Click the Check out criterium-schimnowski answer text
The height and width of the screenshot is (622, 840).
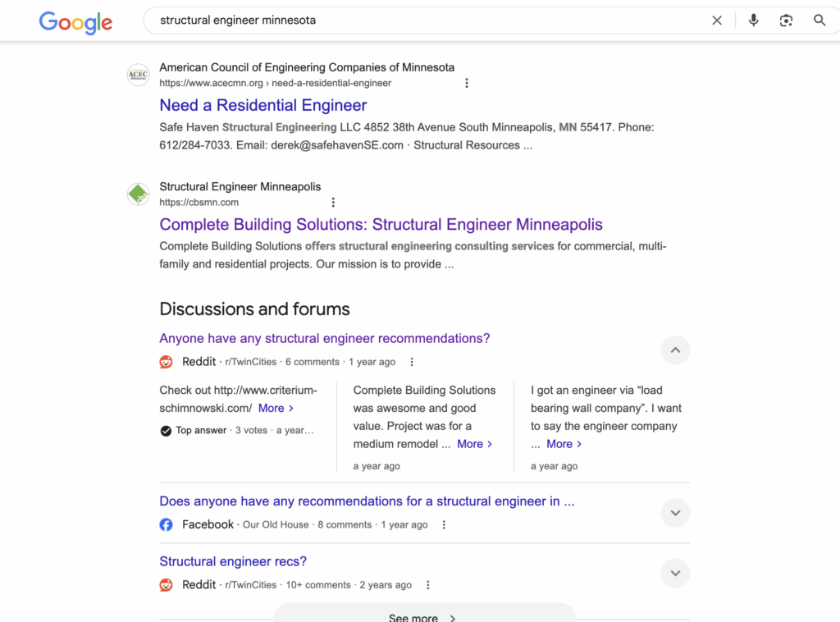(239, 399)
